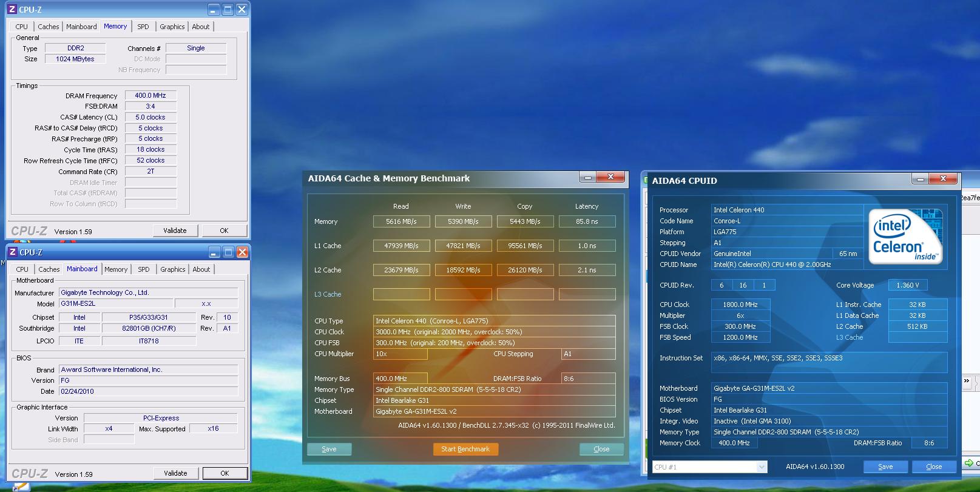The height and width of the screenshot is (492, 980).
Task: Click the L3 Cache label in benchmark window
Action: click(x=328, y=294)
